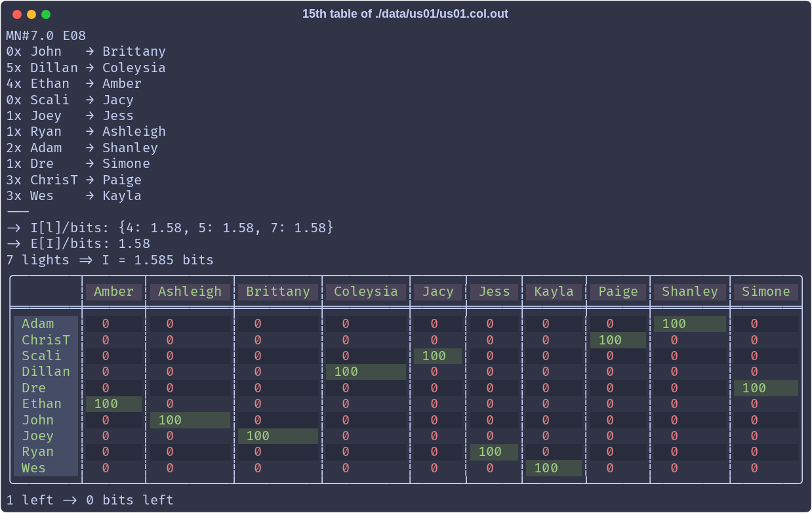The image size is (812, 513).
Task: Click the Ethan row label
Action: (46, 404)
